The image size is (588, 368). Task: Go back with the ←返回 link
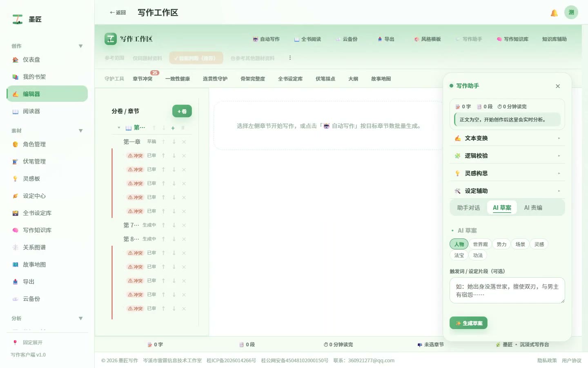coord(118,13)
